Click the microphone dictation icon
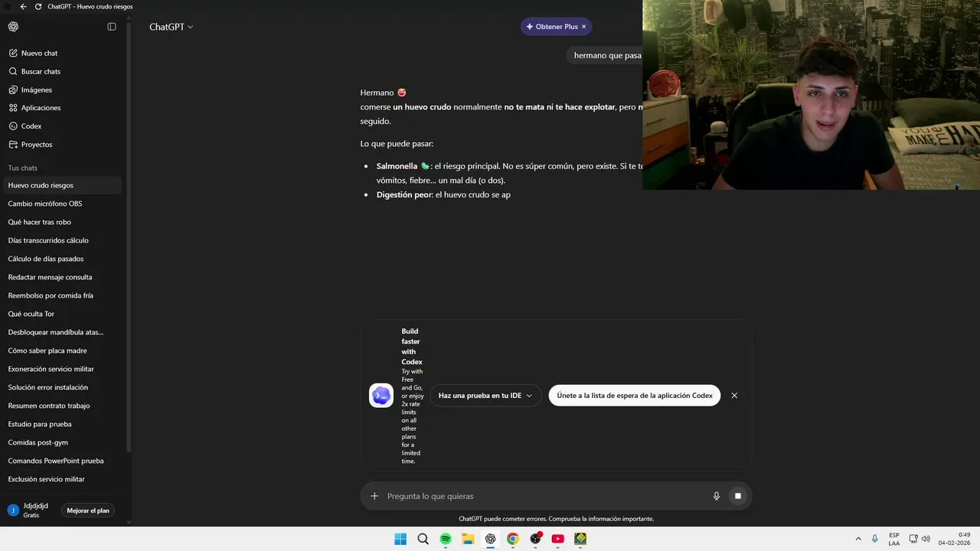The width and height of the screenshot is (980, 551). point(717,496)
